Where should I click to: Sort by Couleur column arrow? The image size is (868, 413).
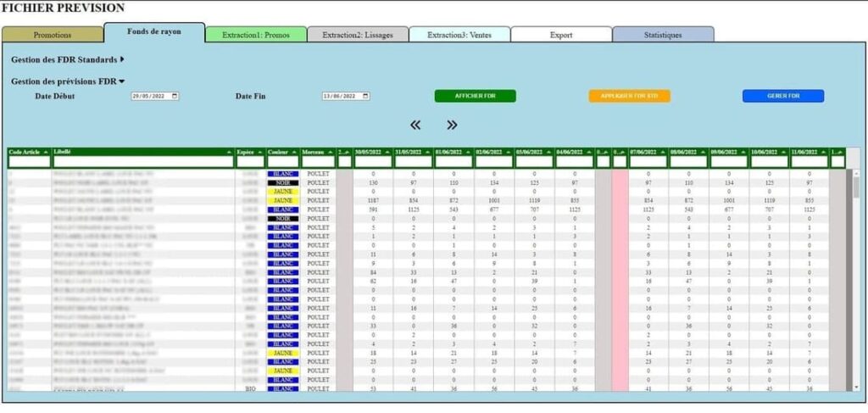click(295, 152)
